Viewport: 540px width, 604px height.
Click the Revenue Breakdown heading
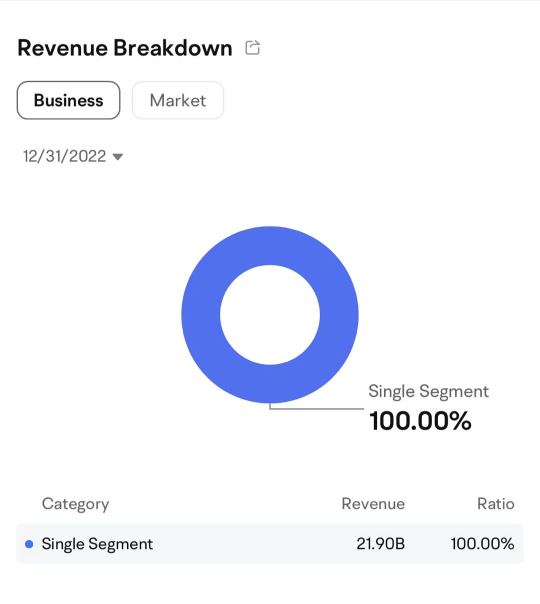(x=125, y=48)
